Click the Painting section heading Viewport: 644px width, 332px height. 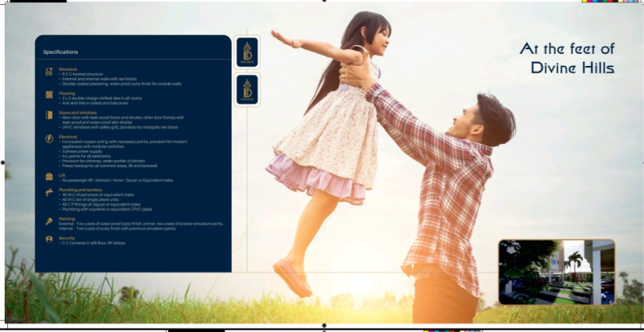coord(67,217)
